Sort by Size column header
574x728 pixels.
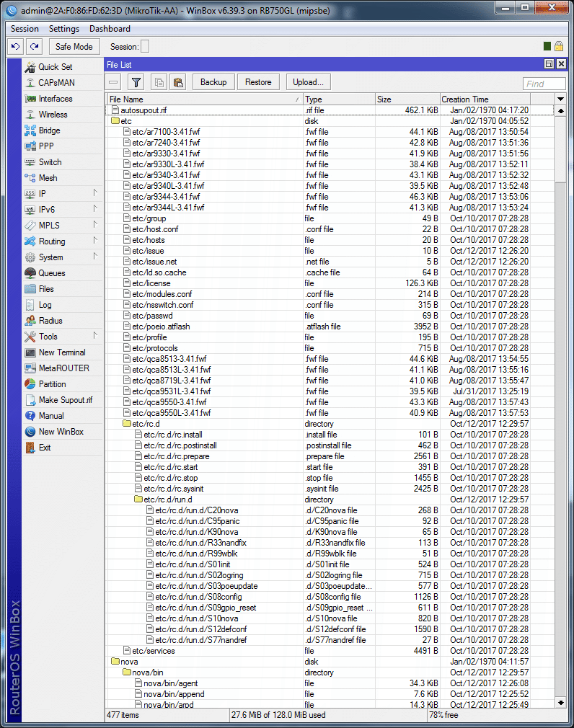(x=407, y=99)
